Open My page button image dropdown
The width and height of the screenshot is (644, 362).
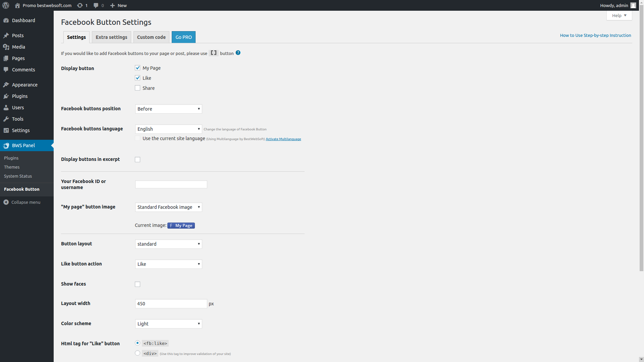coord(168,207)
